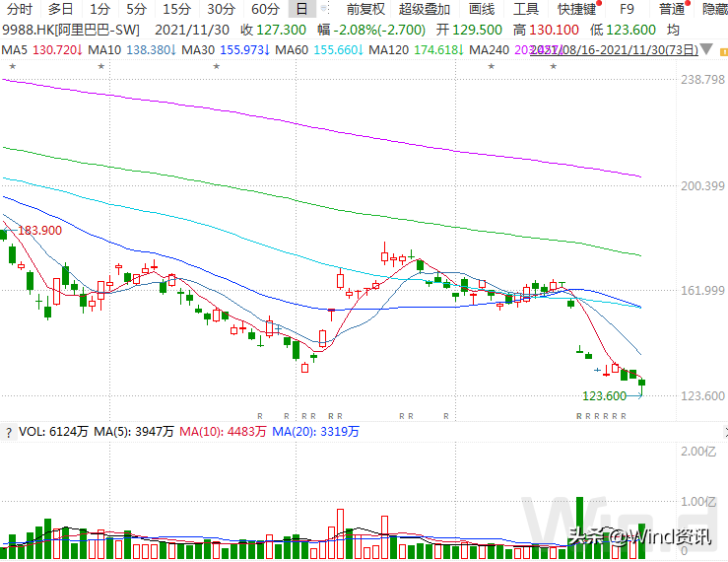Click the MA10 138.380 indicator label

(x=132, y=49)
